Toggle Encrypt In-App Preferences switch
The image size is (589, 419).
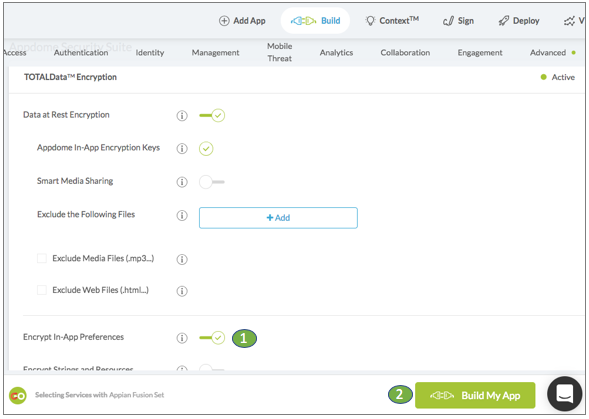(x=212, y=338)
